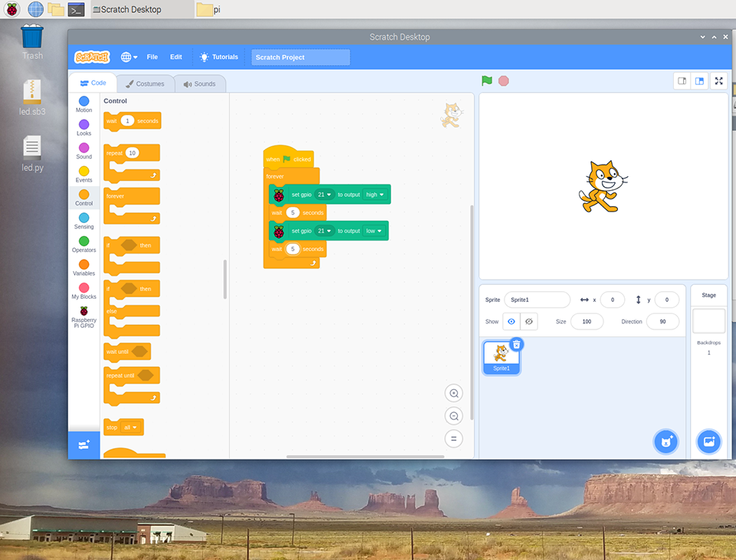Open the Motion block category
Screen dimensions: 736x560
(84, 104)
